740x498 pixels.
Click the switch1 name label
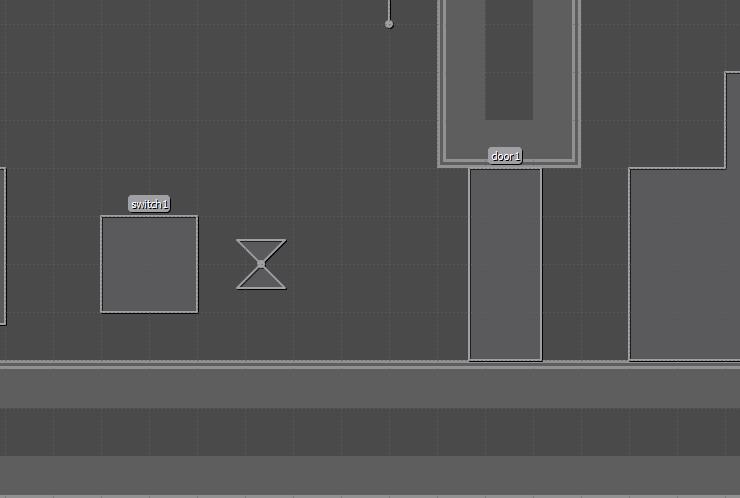pos(149,204)
